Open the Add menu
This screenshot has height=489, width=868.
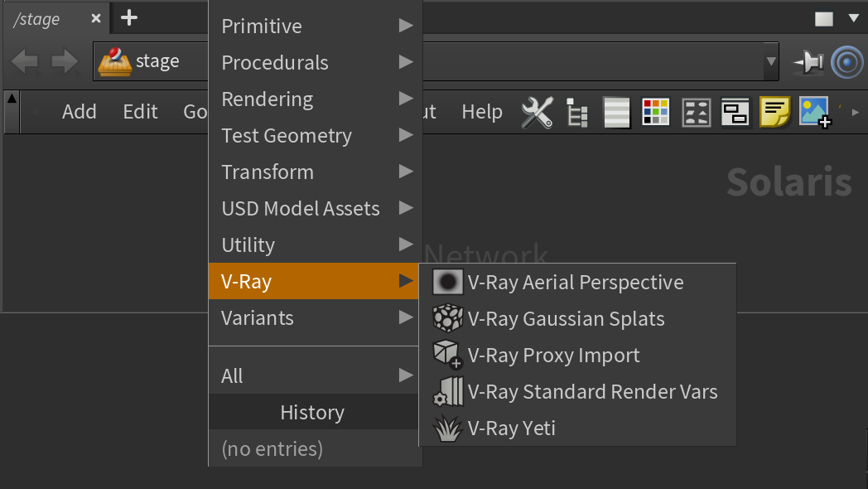(80, 112)
